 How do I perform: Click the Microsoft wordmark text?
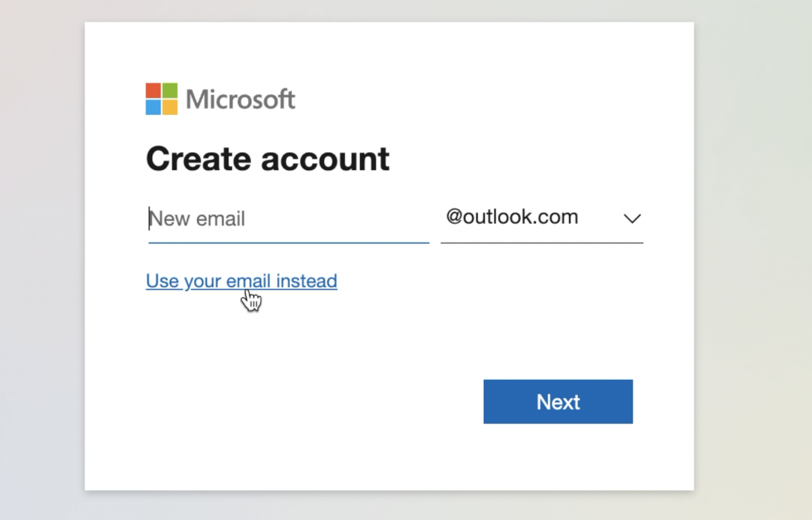pyautogui.click(x=242, y=98)
